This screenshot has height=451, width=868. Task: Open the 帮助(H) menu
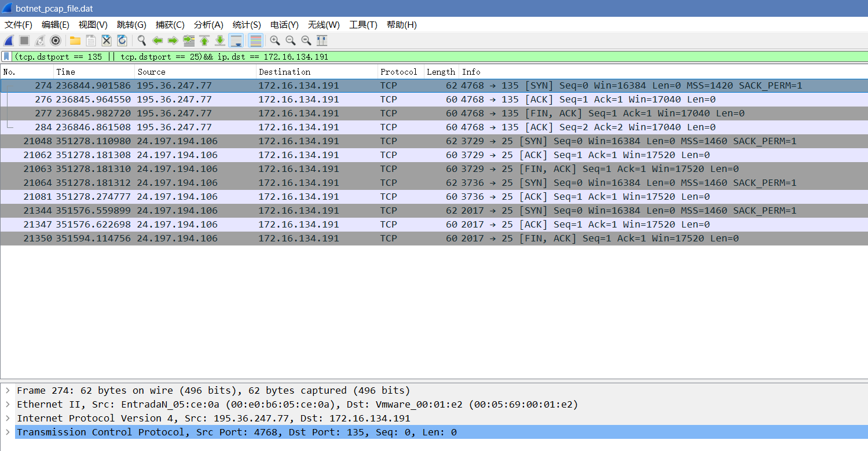(x=402, y=25)
